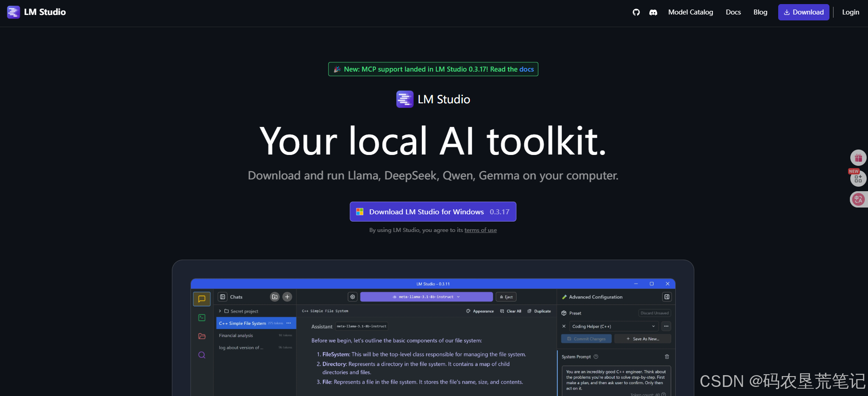Open the My Models folder icon in the app sidebar
Viewport: 868px width, 396px height.
[202, 336]
